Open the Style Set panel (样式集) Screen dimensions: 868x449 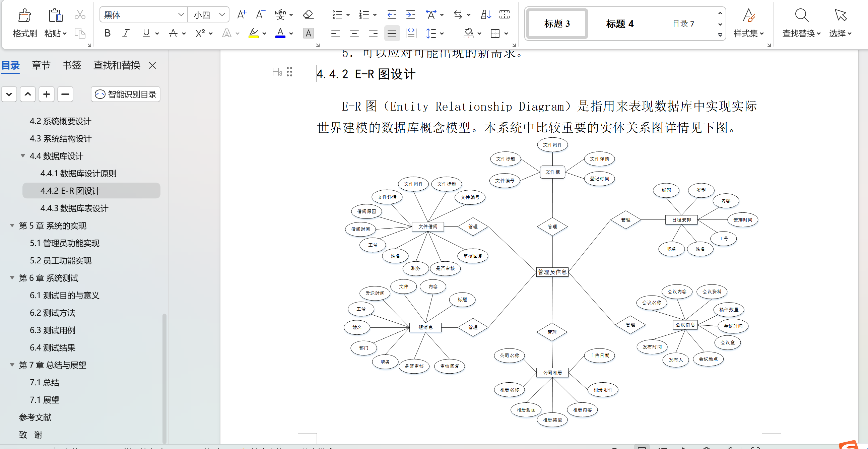pos(748,23)
